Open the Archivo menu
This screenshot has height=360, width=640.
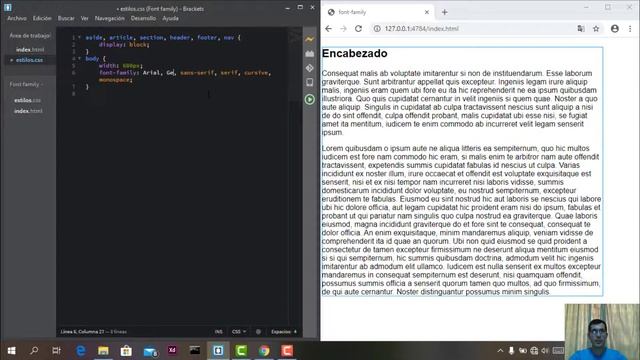pos(17,18)
